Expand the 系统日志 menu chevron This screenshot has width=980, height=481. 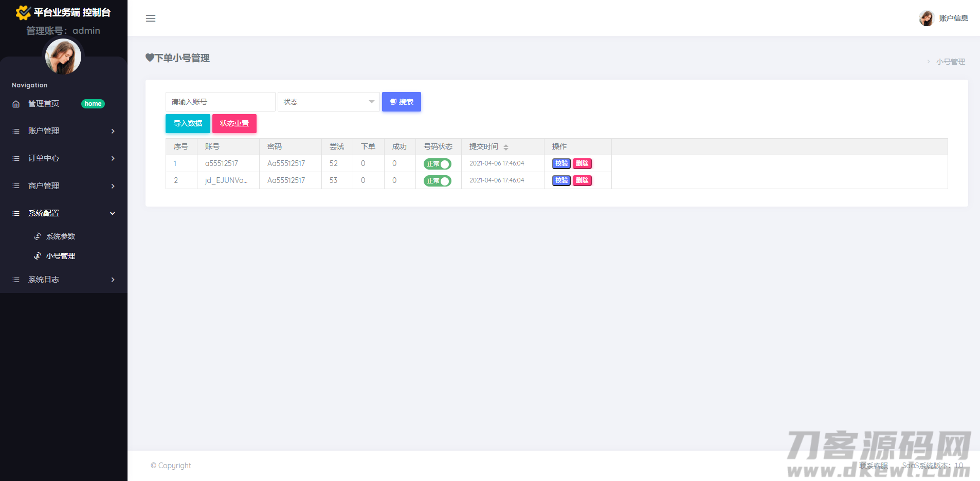coord(113,280)
